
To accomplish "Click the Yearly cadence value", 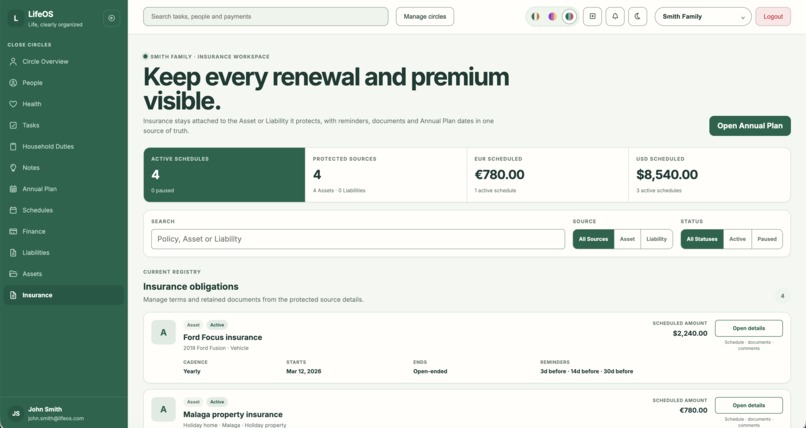I will pyautogui.click(x=192, y=371).
